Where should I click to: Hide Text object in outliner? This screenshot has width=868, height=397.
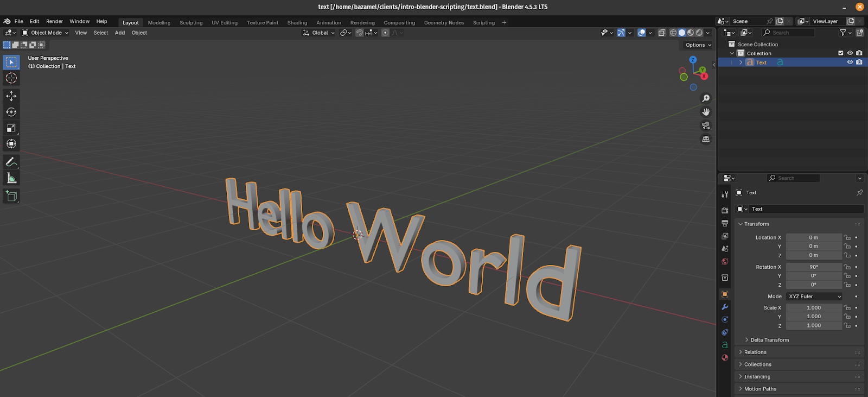click(850, 62)
